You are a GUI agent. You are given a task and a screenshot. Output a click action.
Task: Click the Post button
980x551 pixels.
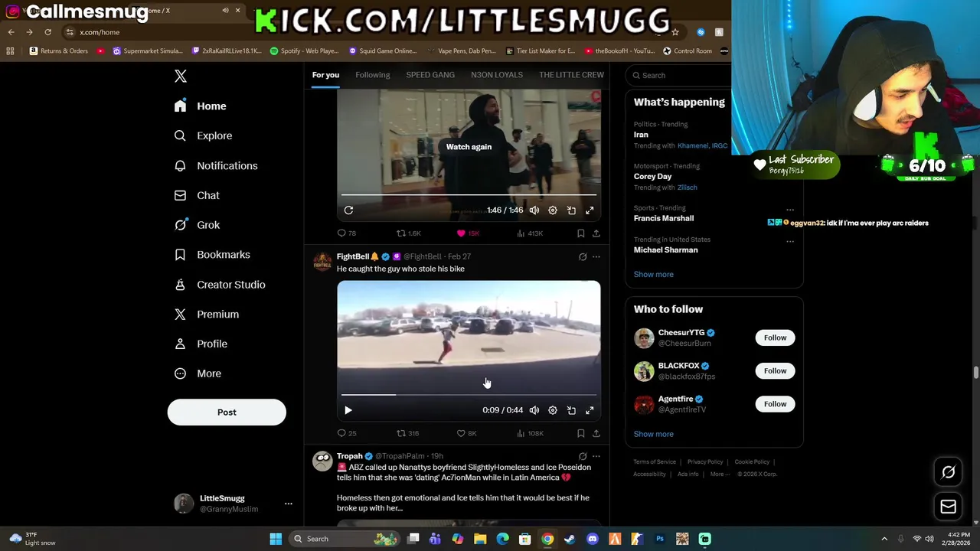227,412
